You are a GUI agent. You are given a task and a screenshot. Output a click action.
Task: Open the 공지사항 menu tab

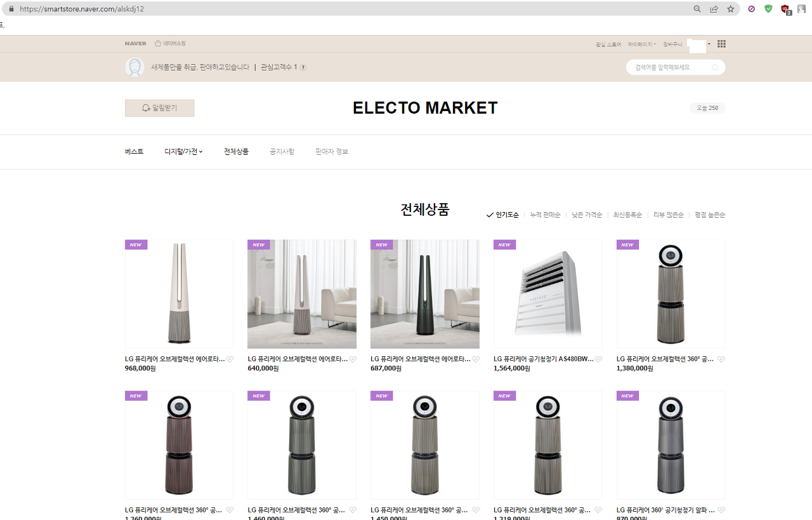(x=282, y=152)
